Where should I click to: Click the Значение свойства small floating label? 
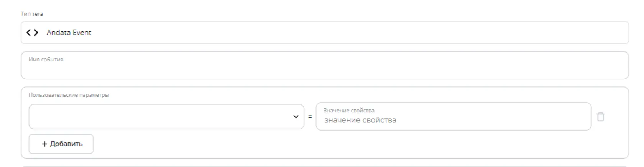click(x=349, y=111)
